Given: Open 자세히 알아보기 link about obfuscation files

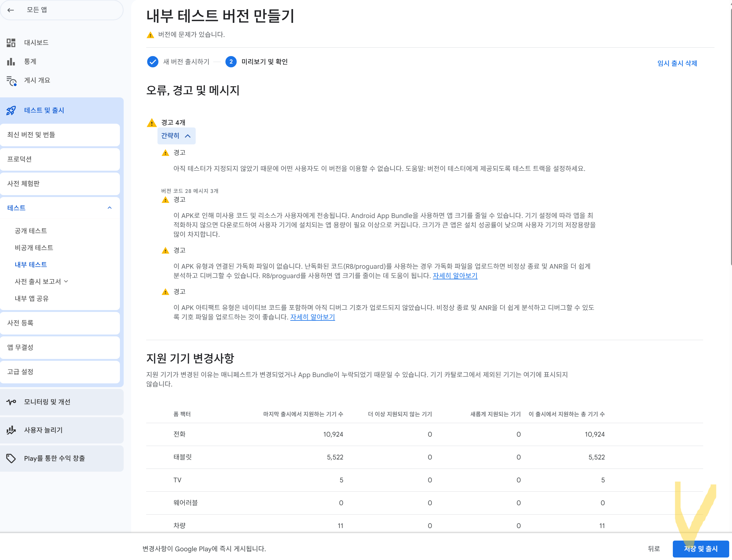Looking at the screenshot, I should tap(455, 276).
